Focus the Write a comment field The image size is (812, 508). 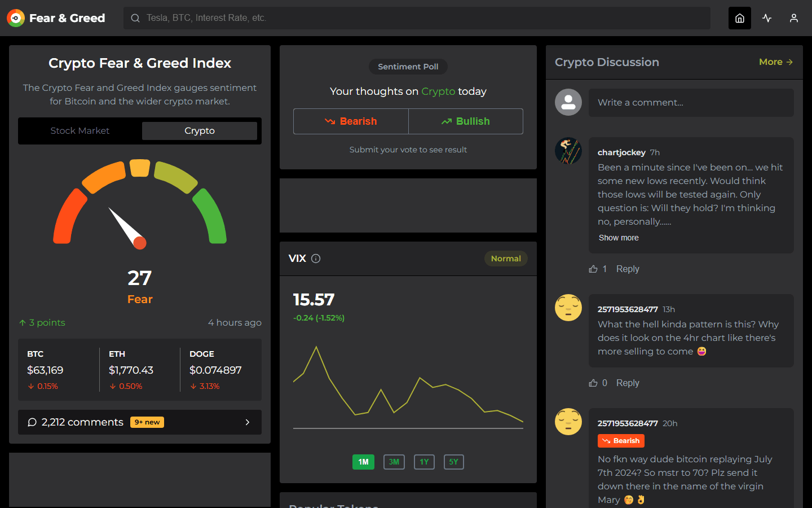691,103
